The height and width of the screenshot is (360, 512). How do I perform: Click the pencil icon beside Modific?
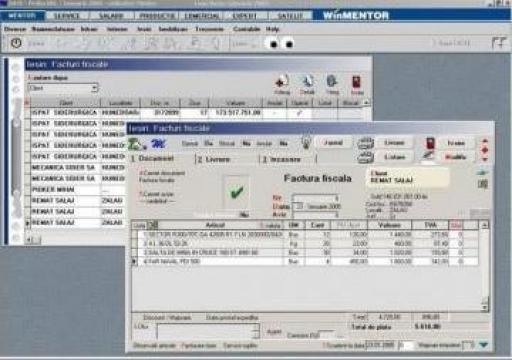[429, 156]
